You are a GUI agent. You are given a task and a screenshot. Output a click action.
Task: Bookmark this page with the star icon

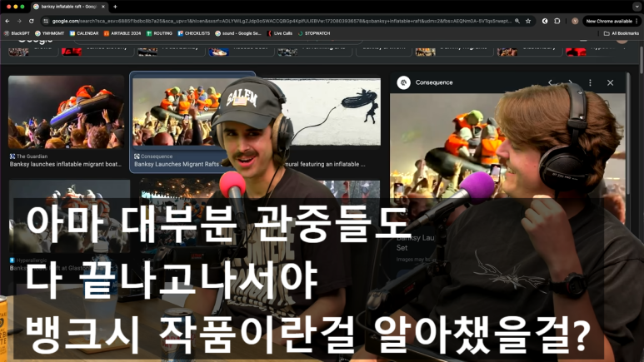point(528,21)
